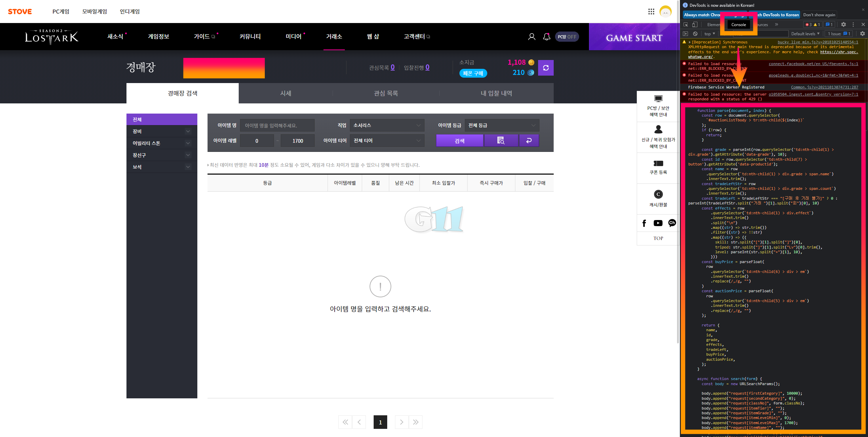Click the 아이템 명 input field

pos(277,125)
